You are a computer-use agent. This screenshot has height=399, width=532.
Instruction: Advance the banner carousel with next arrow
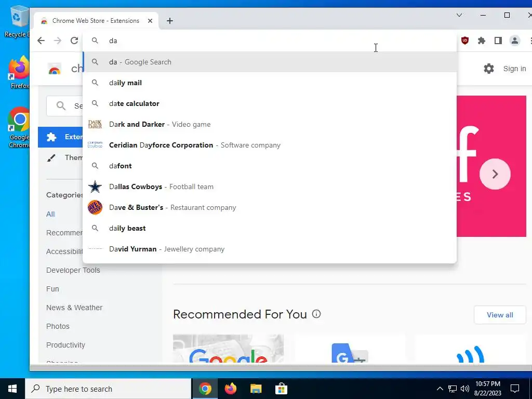(x=495, y=174)
